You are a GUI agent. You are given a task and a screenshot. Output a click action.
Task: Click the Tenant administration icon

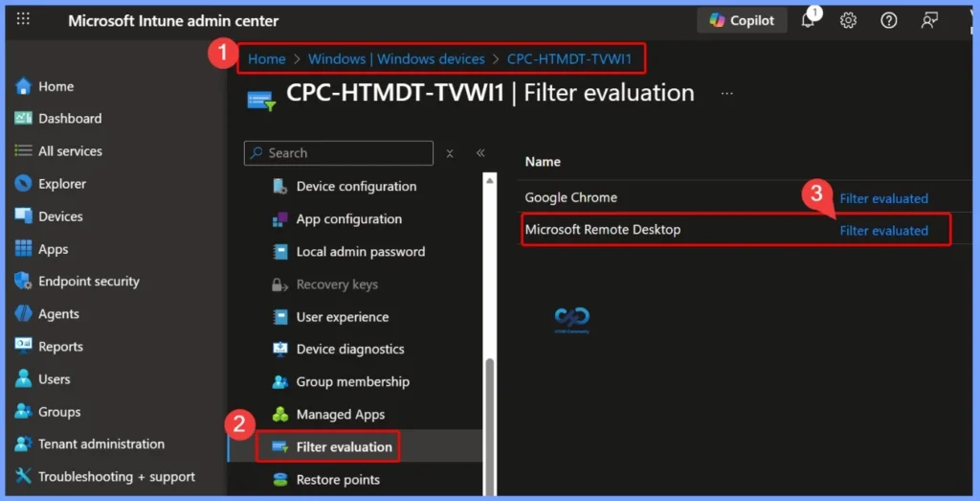coord(23,444)
